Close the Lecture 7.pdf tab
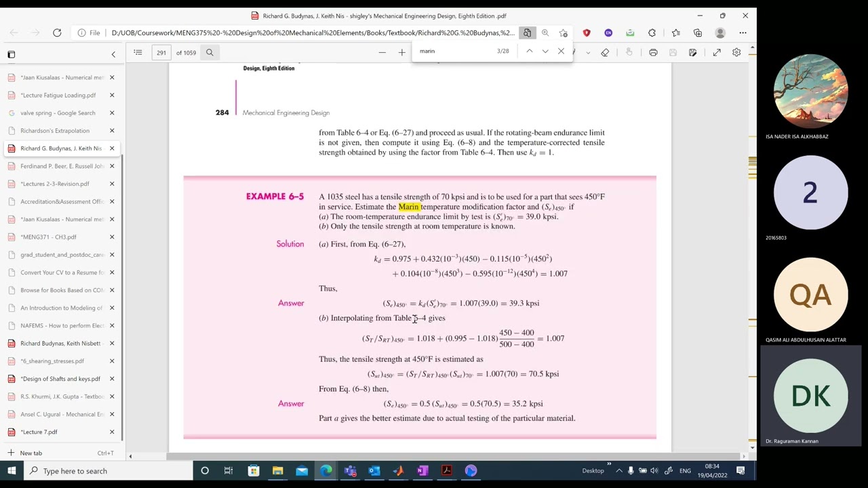Screen dimensions: 868x488 pyautogui.click(x=112, y=432)
